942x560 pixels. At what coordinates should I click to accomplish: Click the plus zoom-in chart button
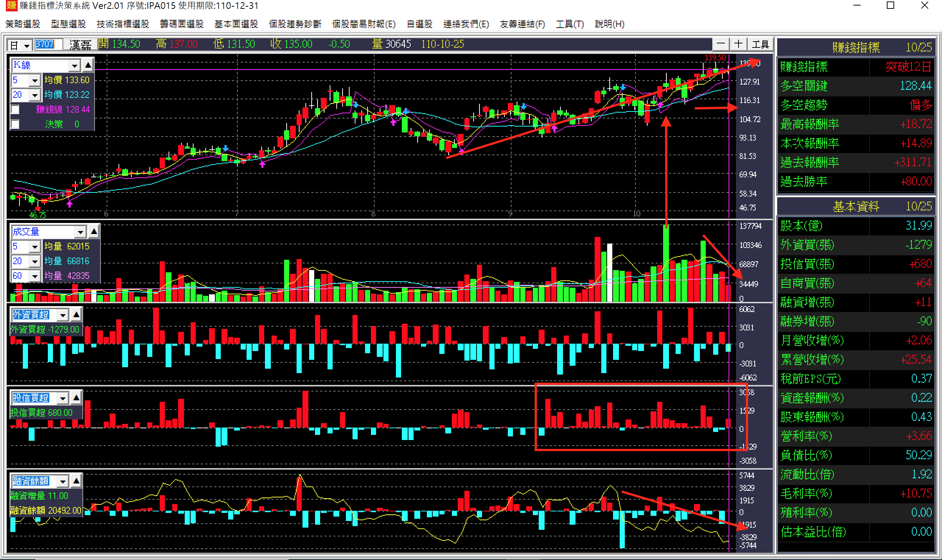[738, 45]
